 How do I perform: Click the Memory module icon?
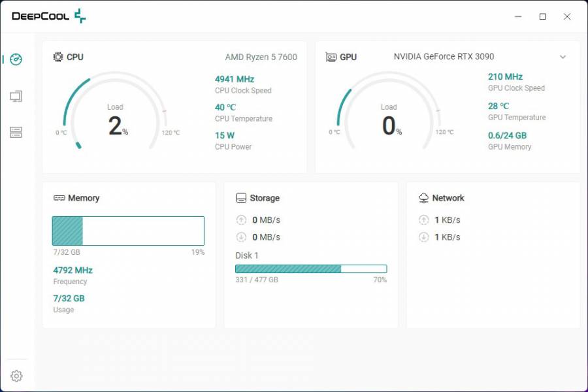tap(59, 198)
